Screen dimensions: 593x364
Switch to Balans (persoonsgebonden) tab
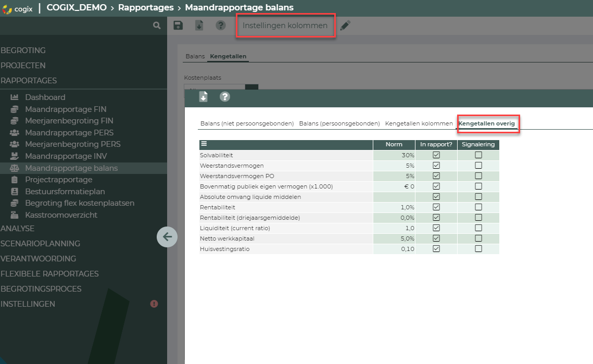pos(339,124)
